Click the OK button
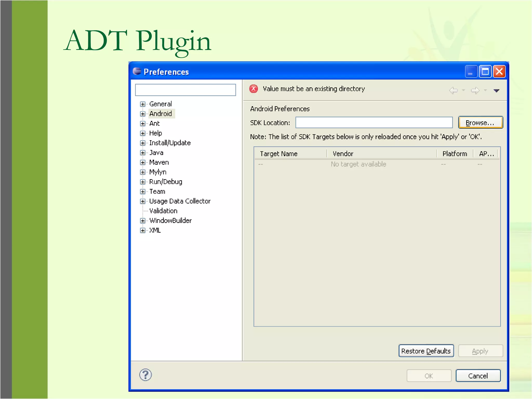The width and height of the screenshot is (532, 399). [429, 376]
